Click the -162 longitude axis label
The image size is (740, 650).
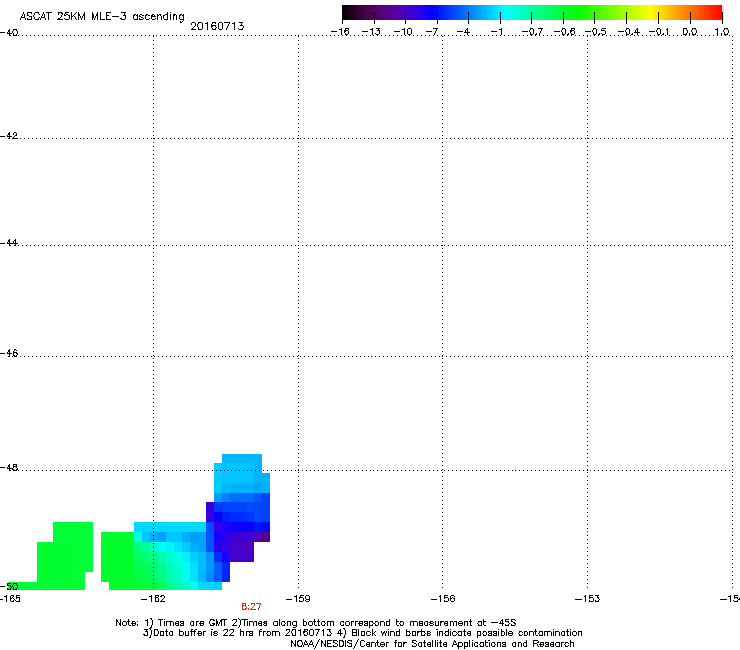coord(153,599)
